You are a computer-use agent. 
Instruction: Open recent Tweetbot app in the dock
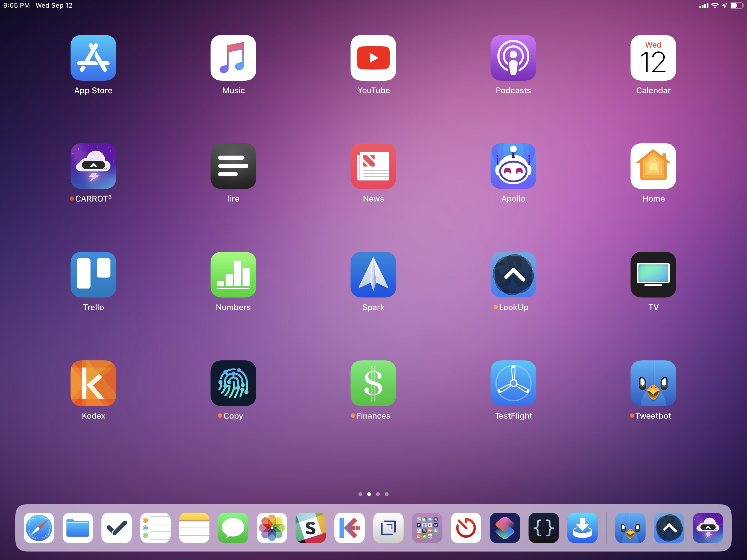coord(631,528)
